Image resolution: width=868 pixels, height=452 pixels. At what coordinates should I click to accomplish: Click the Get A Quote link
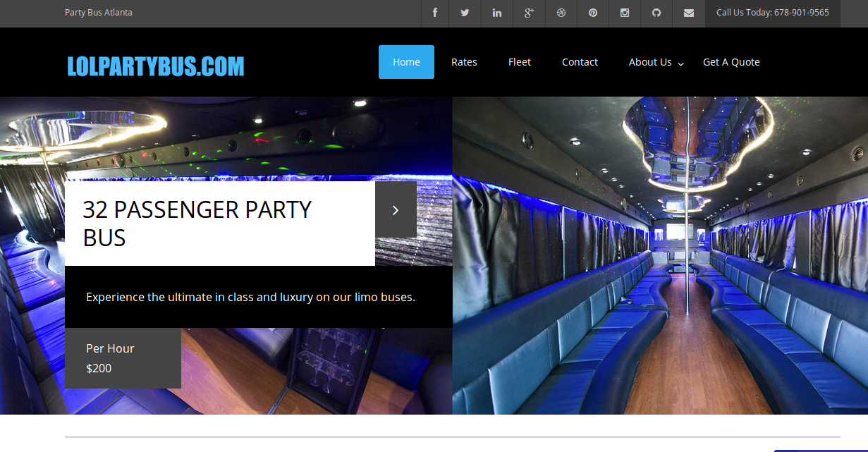point(731,62)
